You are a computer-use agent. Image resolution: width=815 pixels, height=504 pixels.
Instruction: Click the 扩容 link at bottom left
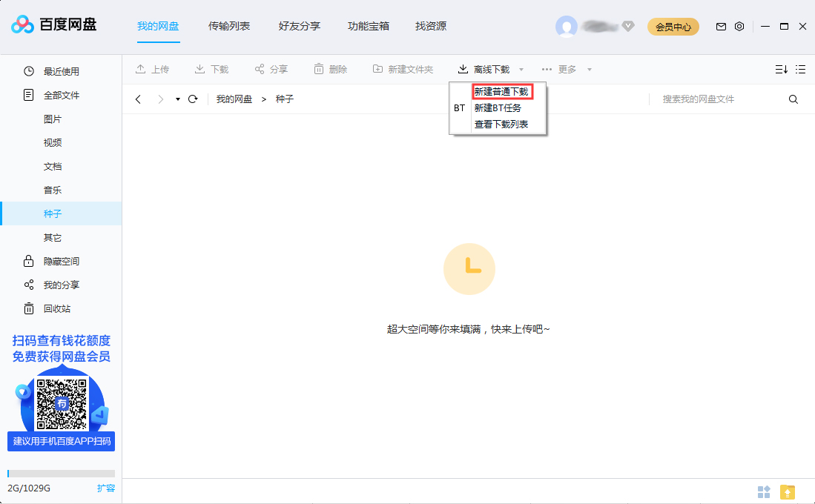107,488
